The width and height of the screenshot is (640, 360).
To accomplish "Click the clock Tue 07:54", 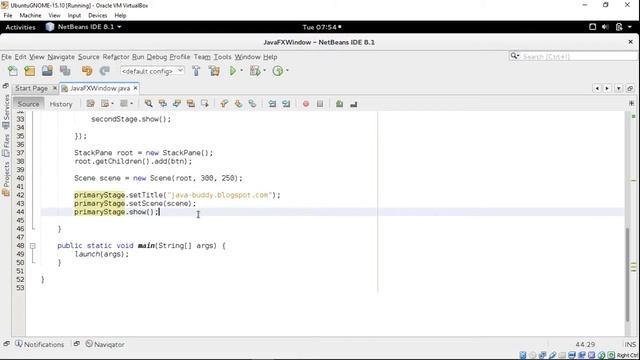I will [x=322, y=27].
